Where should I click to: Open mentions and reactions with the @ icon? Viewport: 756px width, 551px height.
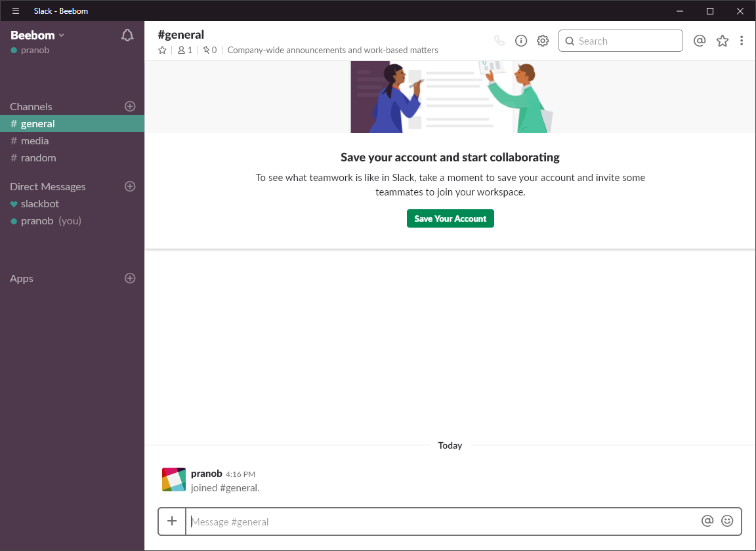tap(699, 41)
